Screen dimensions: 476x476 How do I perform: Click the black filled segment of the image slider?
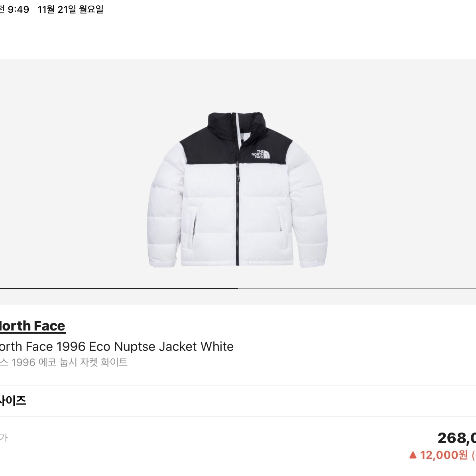(x=119, y=288)
